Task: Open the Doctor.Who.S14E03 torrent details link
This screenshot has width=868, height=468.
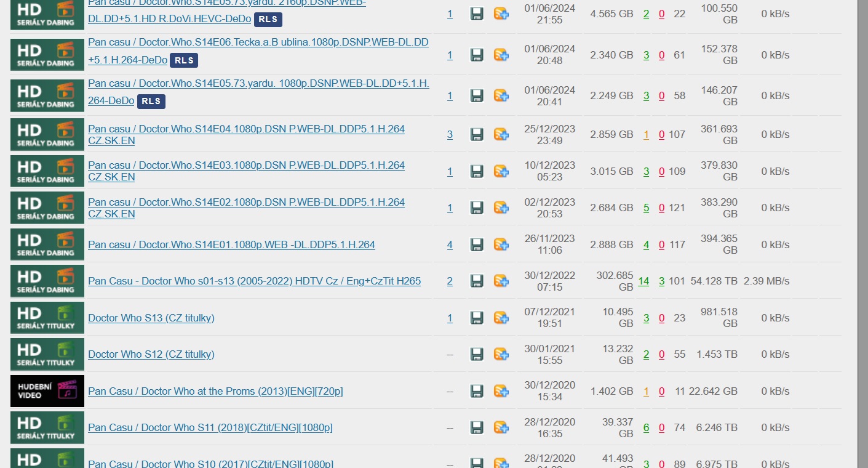Action: (x=246, y=171)
